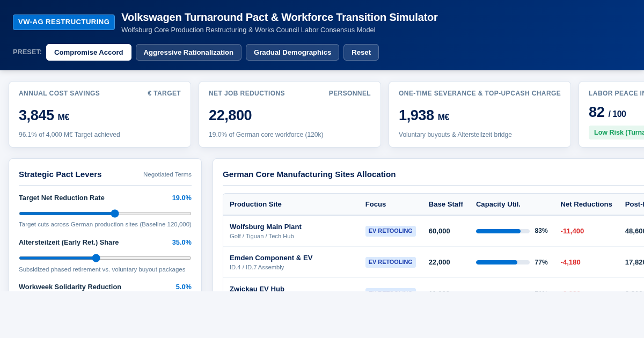644x338 pixels.
Task: Click the Negotiated Terms label
Action: point(167,174)
